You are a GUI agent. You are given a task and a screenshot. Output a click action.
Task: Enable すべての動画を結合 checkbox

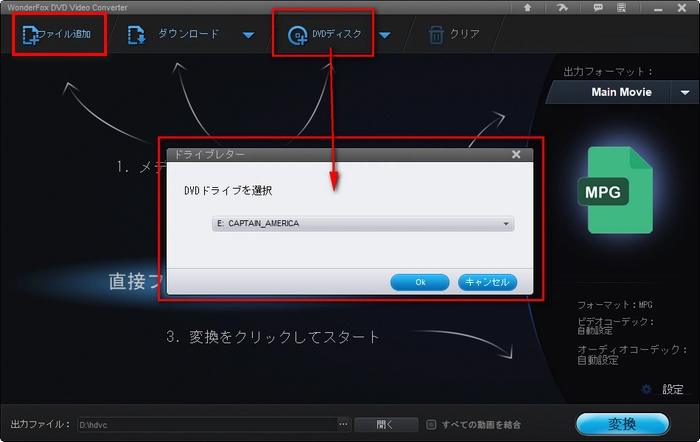point(431,424)
